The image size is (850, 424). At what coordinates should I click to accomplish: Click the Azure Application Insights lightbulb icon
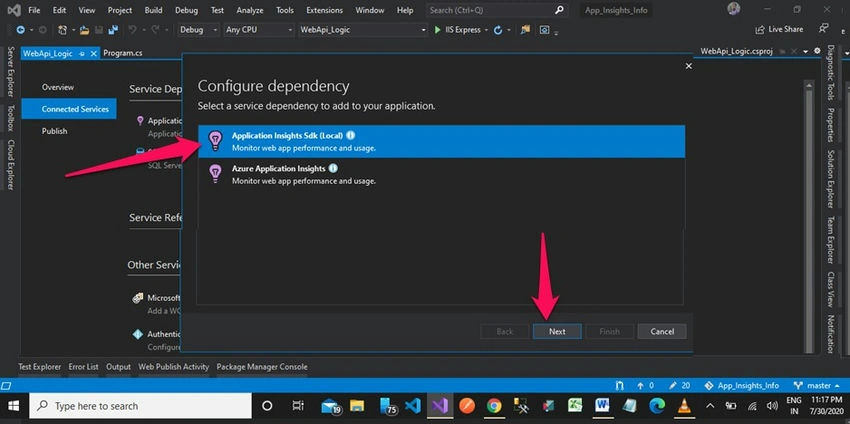tap(216, 174)
